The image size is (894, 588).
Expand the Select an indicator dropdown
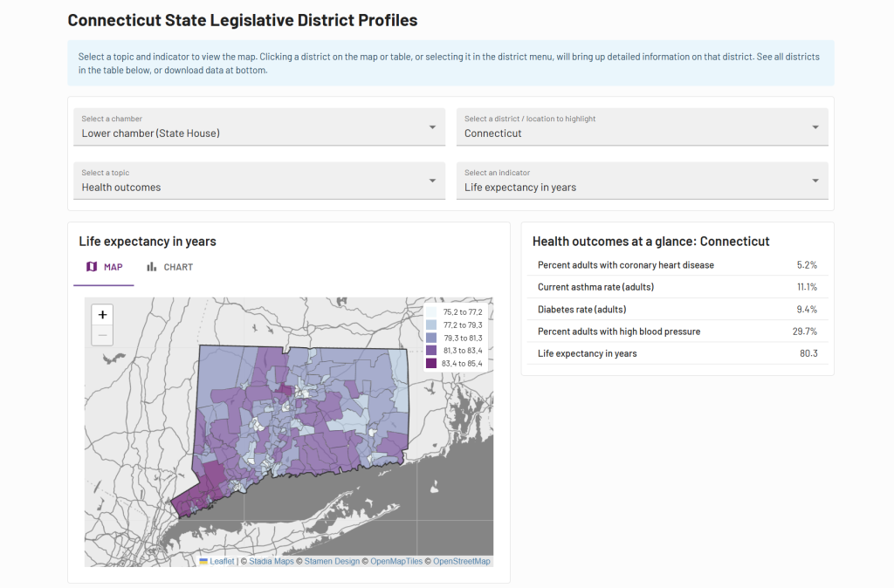(642, 181)
